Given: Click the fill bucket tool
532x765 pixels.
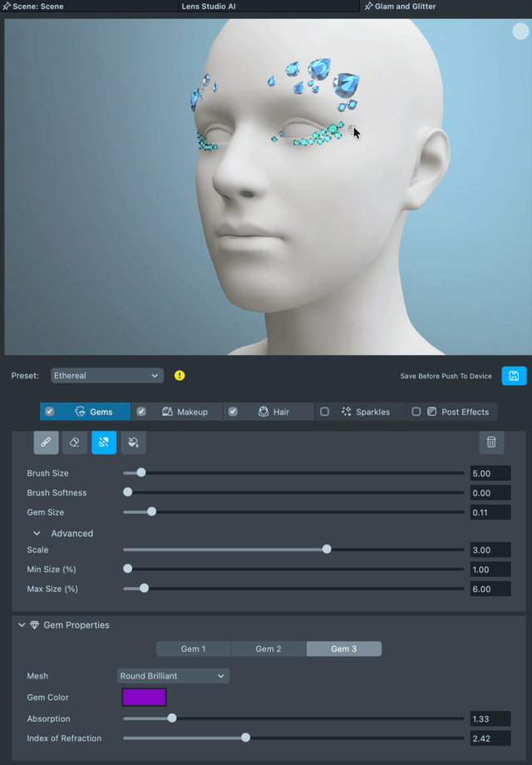Looking at the screenshot, I should tap(133, 442).
